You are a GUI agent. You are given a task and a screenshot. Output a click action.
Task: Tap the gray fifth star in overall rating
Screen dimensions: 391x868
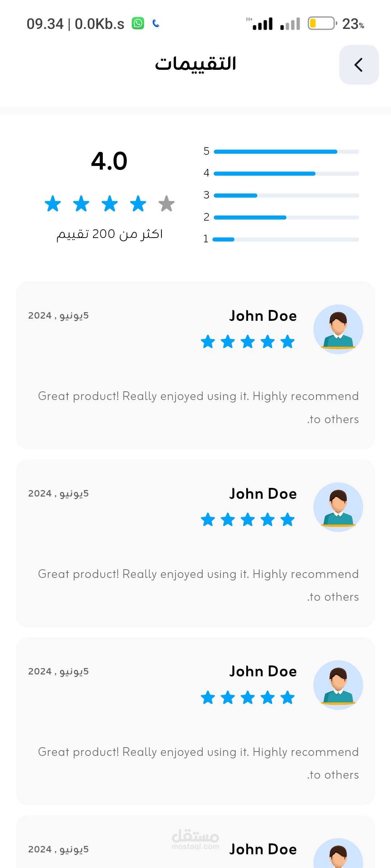coord(167,204)
